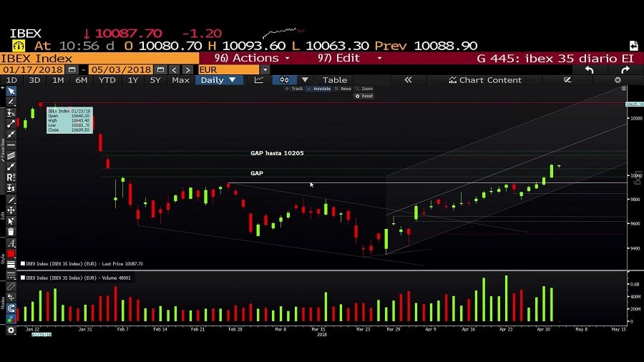The width and height of the screenshot is (644, 362).
Task: Open chart type dropdown arrow
Action: click(x=305, y=80)
